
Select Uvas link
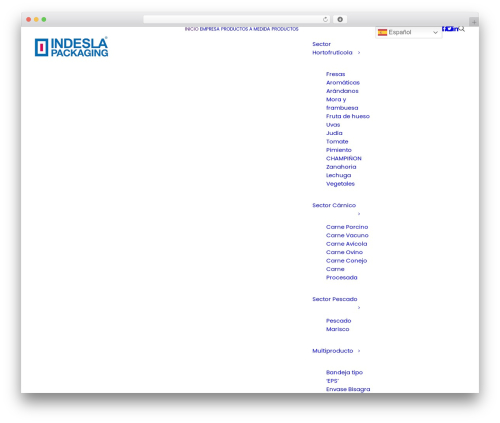point(333,125)
